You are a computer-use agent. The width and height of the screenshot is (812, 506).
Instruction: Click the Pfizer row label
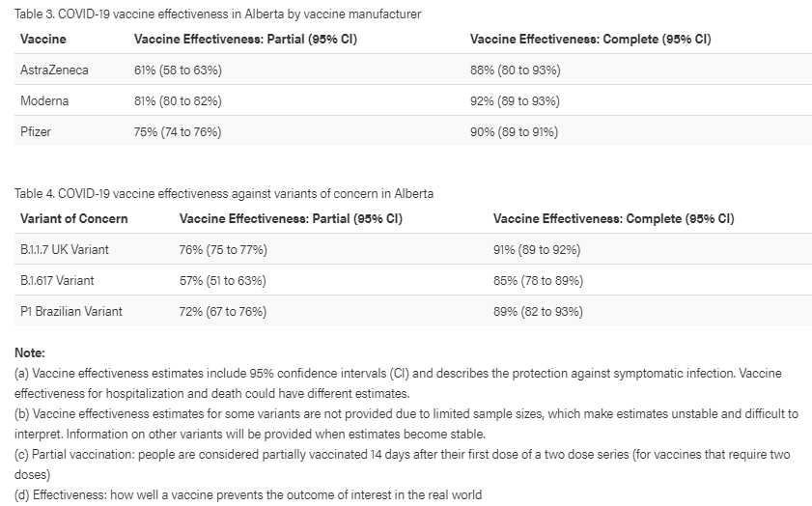(36, 132)
